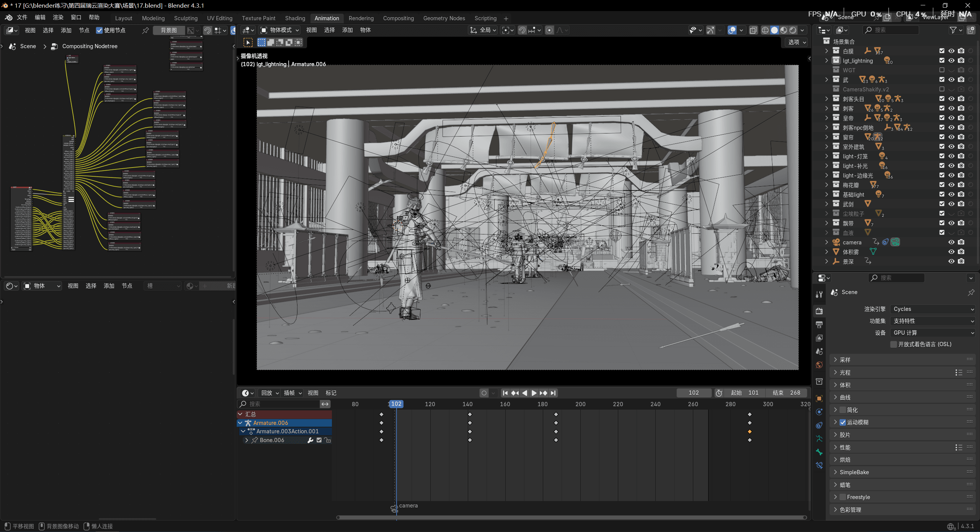Expand the 色彩管理 panel
The width and height of the screenshot is (980, 532).
(x=903, y=510)
